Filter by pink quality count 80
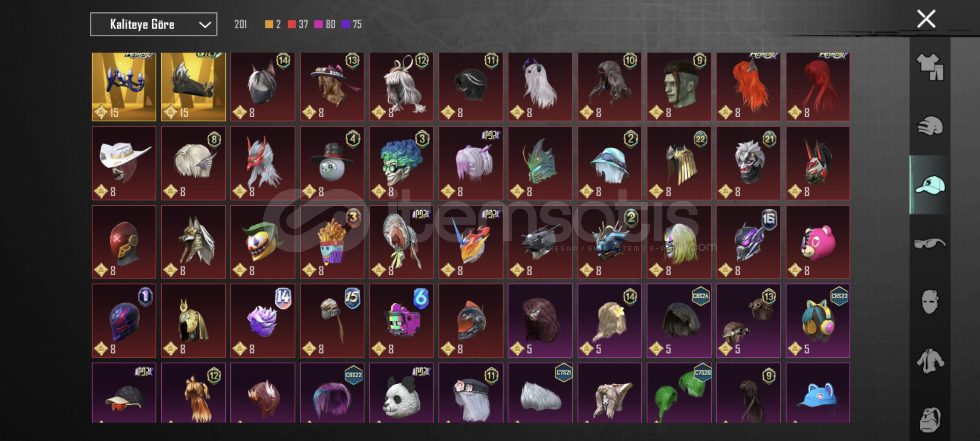This screenshot has width=980, height=441. coord(325,24)
